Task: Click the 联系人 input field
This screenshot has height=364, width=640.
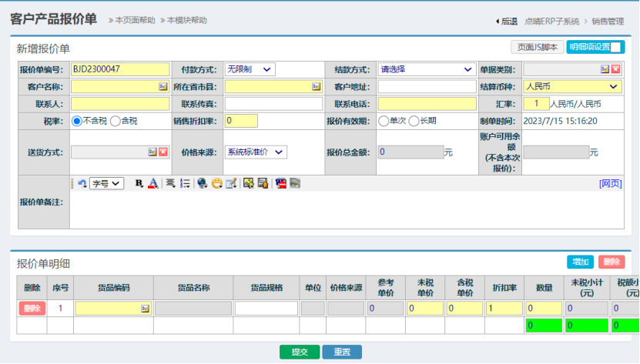Action: (119, 103)
